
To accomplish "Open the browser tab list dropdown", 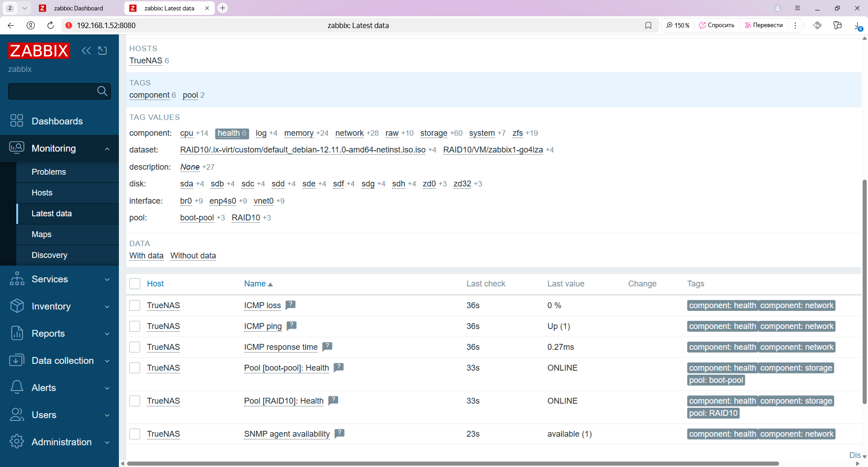I will (x=24, y=8).
